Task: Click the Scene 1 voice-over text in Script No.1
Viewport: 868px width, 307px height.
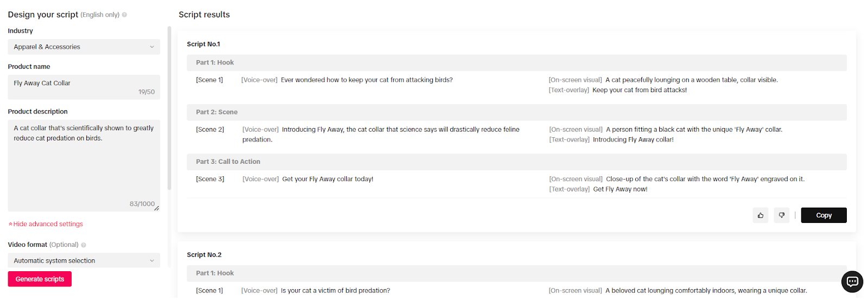Action: pos(367,80)
